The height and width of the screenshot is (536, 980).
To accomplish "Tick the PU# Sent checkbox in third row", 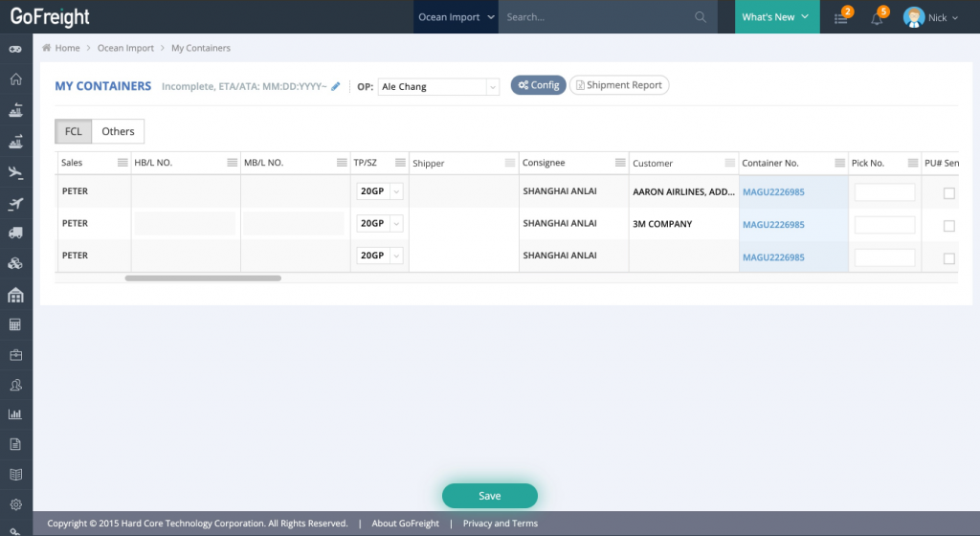I will [x=948, y=258].
